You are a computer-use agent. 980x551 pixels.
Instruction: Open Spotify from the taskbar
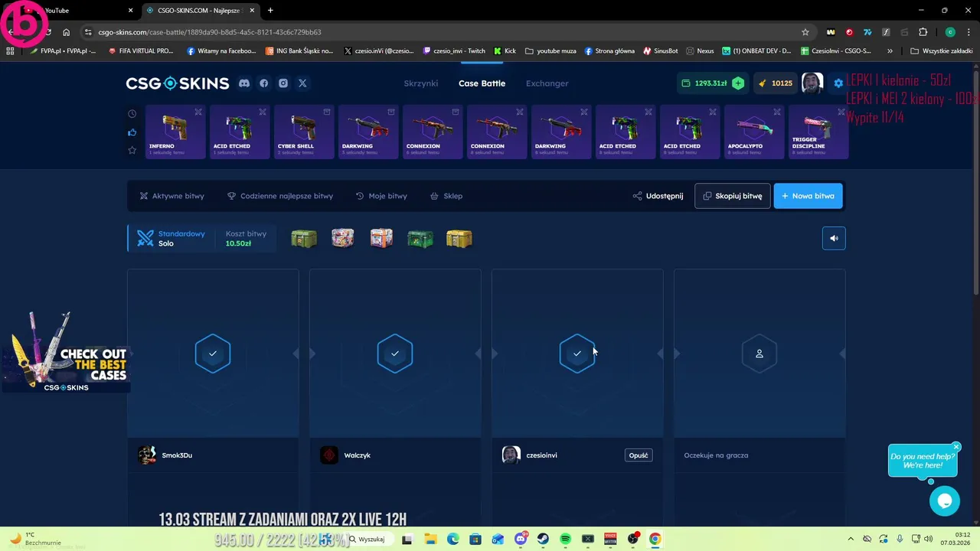point(565,539)
